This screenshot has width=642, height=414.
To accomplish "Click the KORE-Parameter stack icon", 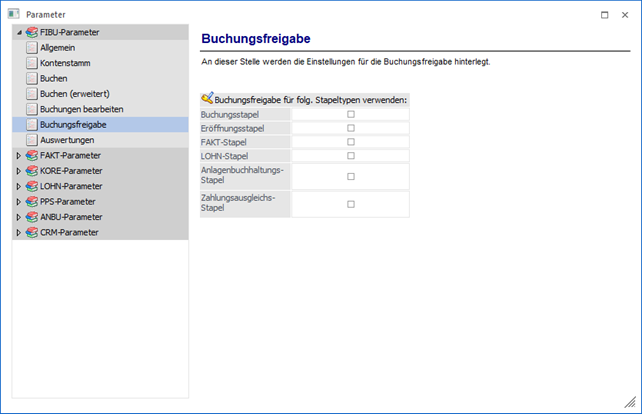I will (31, 171).
